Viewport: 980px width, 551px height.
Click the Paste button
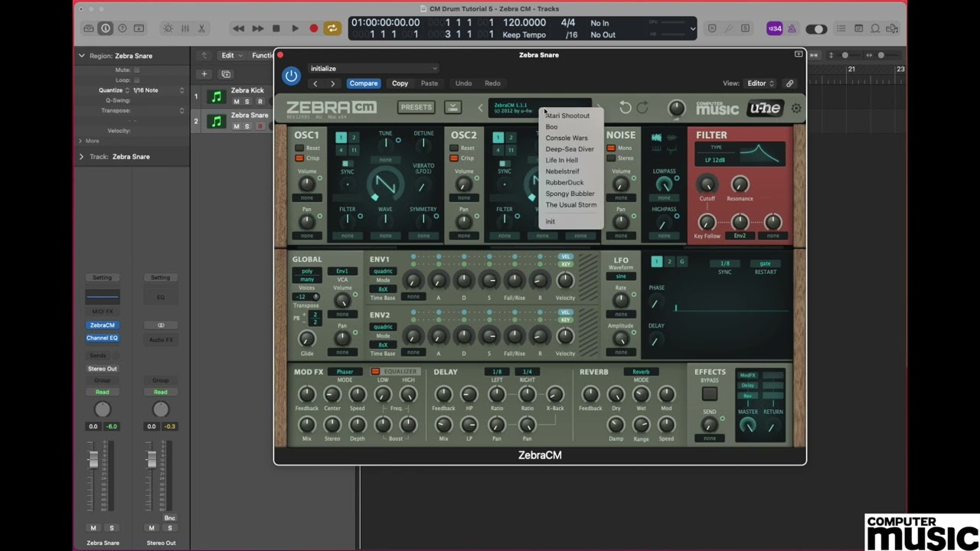coord(430,83)
